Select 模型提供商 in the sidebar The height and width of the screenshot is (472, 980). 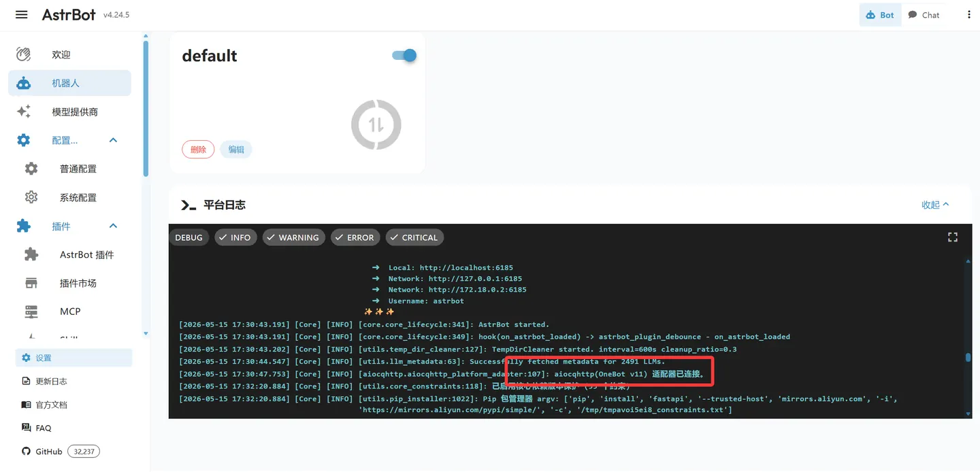(69, 112)
